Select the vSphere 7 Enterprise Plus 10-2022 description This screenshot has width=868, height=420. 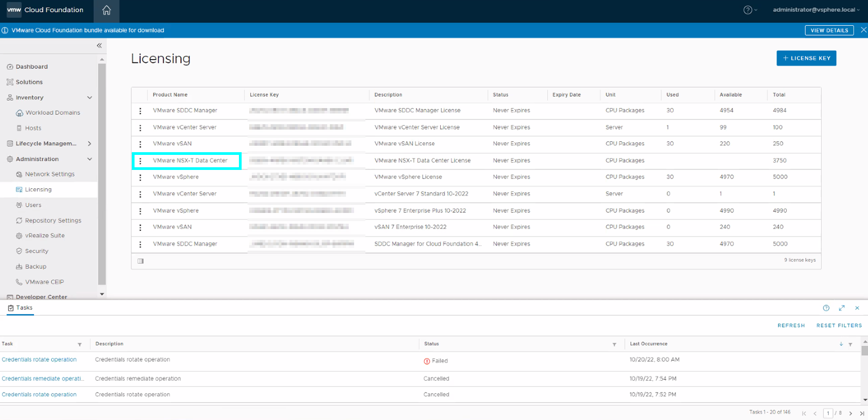click(x=420, y=211)
